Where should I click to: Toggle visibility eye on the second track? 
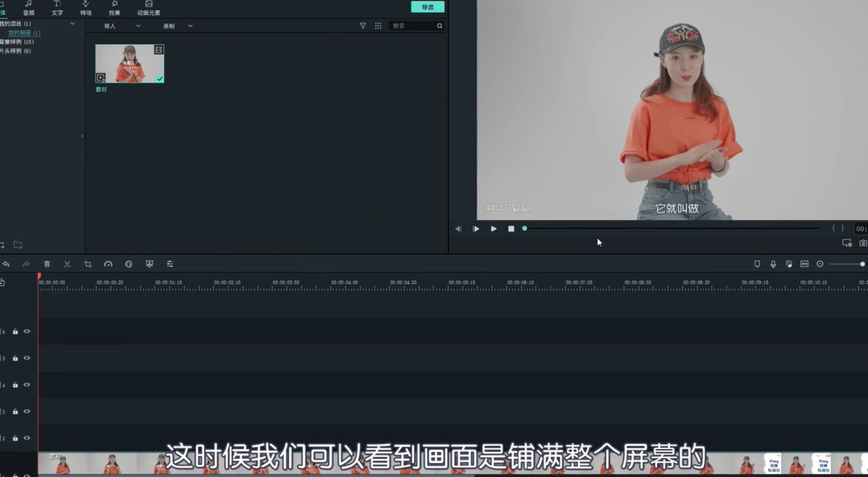(x=27, y=358)
